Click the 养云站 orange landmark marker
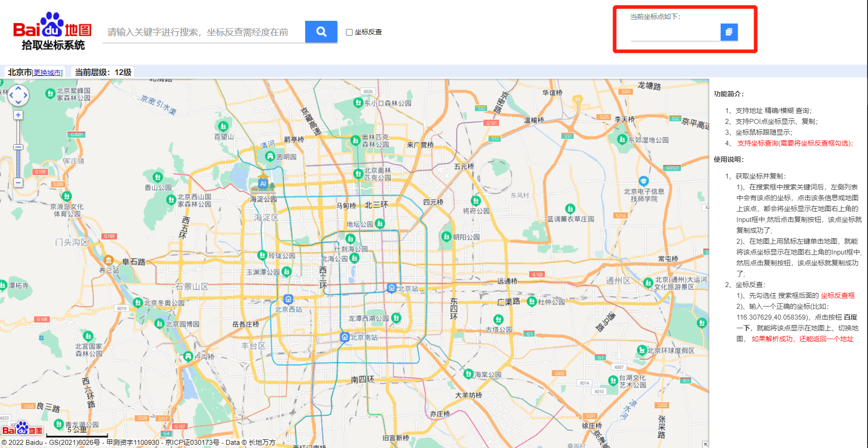This screenshot has width=868, height=448. tap(108, 260)
